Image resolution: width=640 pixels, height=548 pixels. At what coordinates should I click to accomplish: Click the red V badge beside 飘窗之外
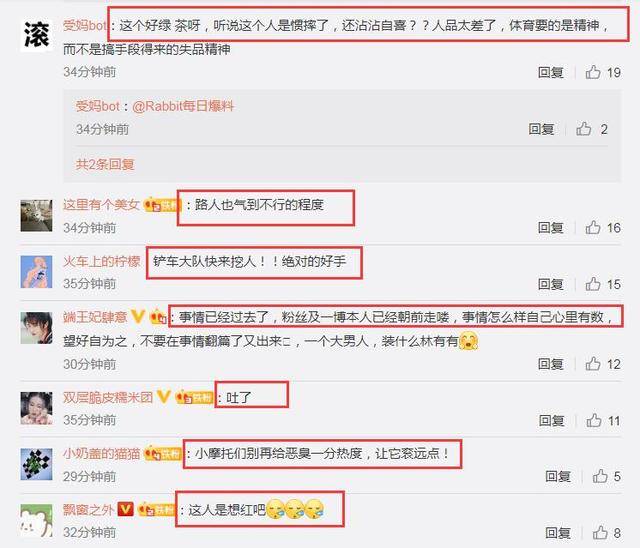[125, 509]
